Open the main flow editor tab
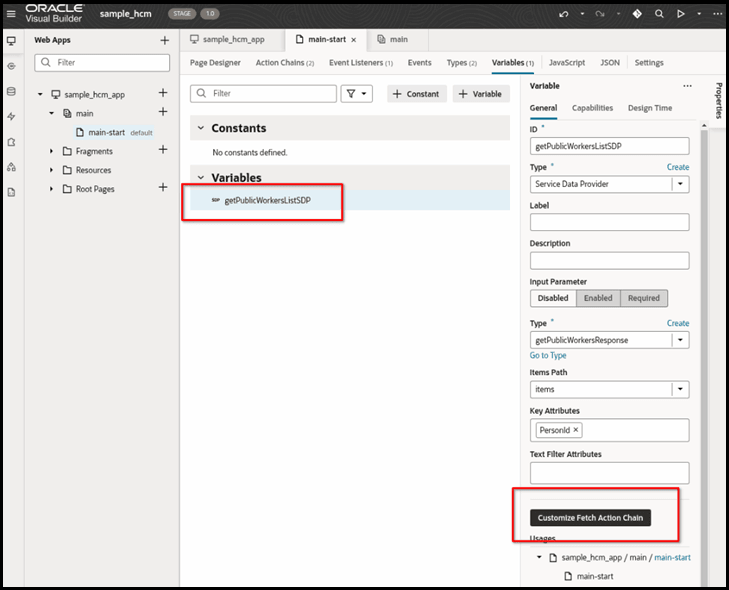This screenshot has width=729, height=590. [393, 40]
